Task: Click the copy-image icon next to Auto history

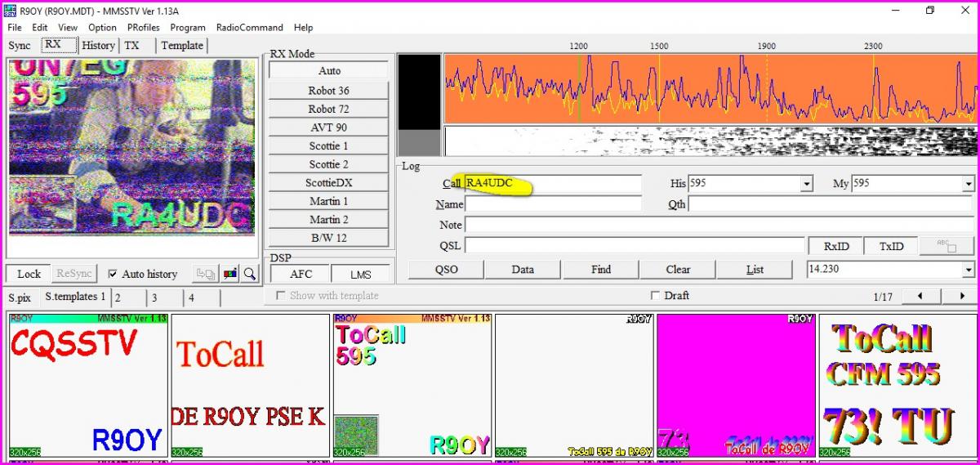Action: pyautogui.click(x=205, y=275)
